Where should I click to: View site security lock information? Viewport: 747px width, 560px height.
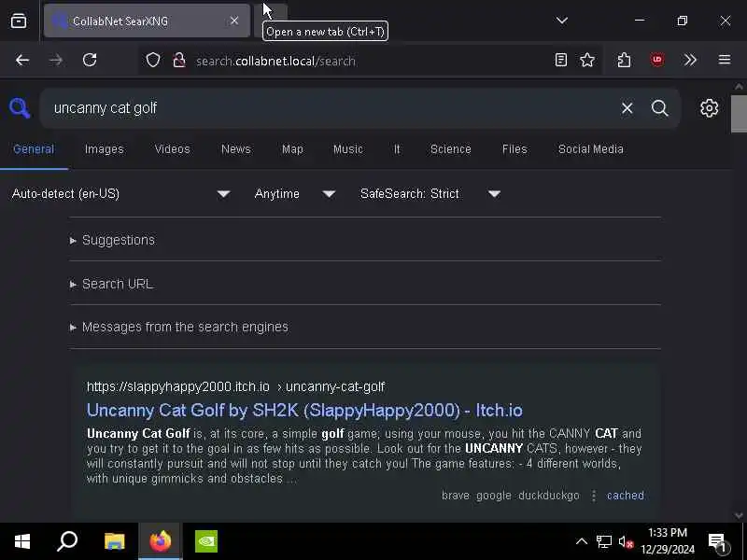point(179,61)
